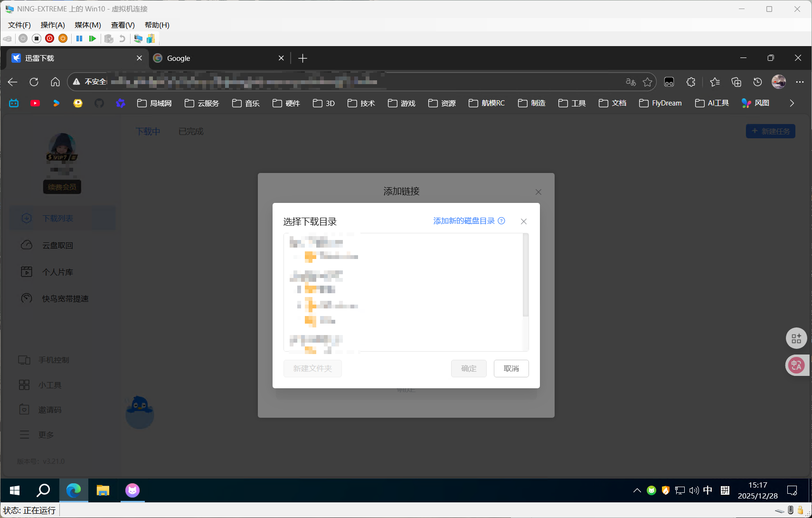Go back in the browser
The image size is (812, 518).
(x=13, y=82)
